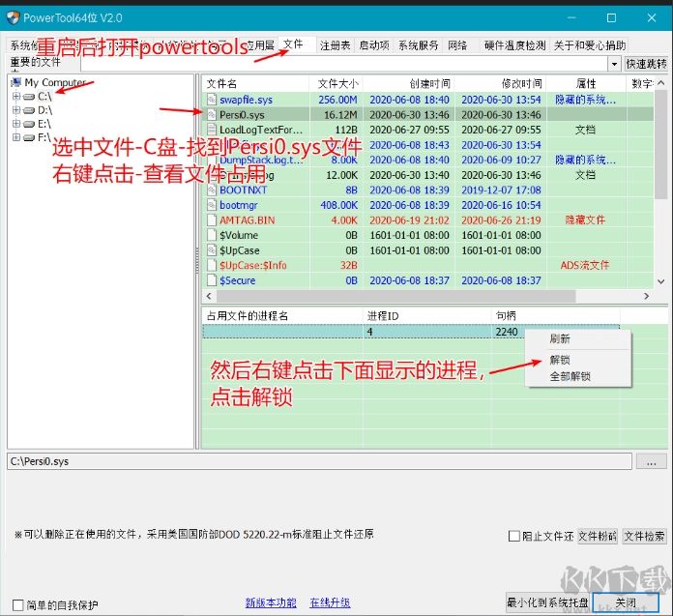Click the 文件粉碎 button
Image resolution: width=673 pixels, height=616 pixels.
point(598,536)
